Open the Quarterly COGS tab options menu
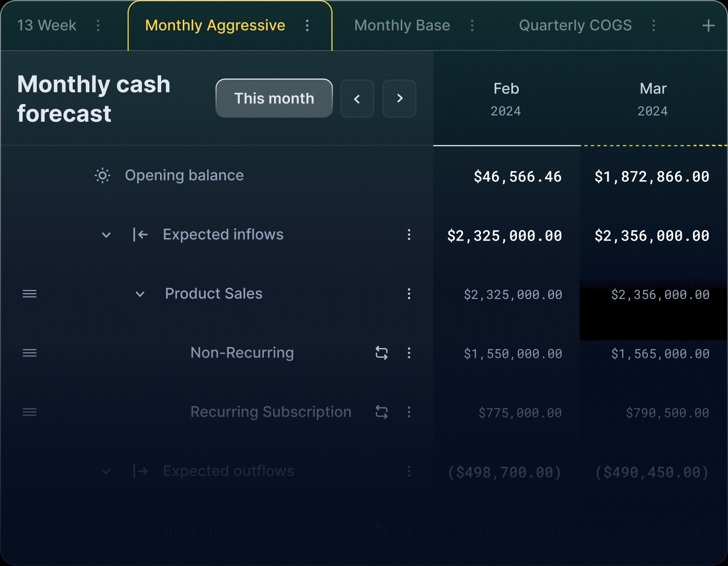This screenshot has width=728, height=566. pyautogui.click(x=653, y=26)
